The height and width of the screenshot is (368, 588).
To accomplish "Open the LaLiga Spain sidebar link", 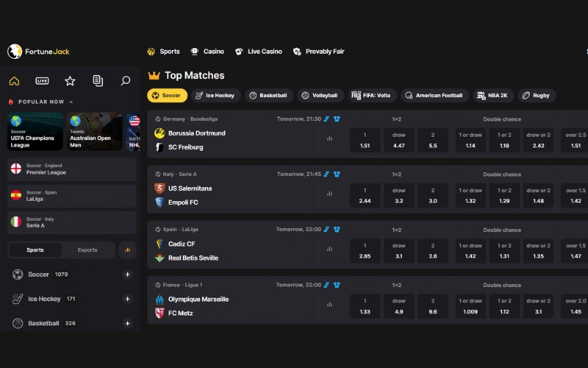I will 71,196.
